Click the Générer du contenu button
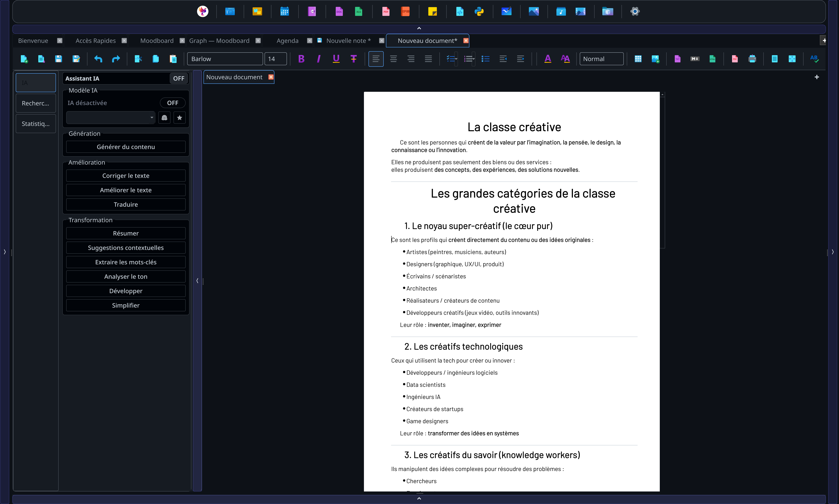839x504 pixels. pyautogui.click(x=126, y=147)
